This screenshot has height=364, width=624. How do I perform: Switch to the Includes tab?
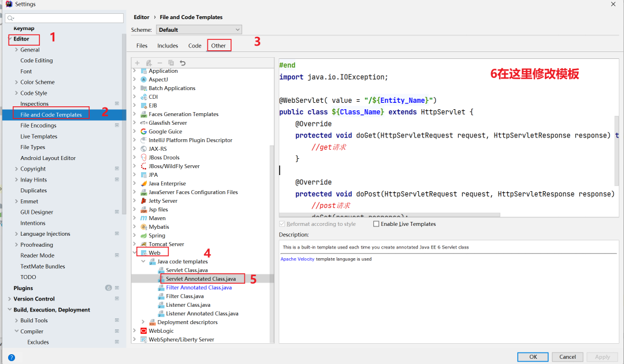click(168, 46)
